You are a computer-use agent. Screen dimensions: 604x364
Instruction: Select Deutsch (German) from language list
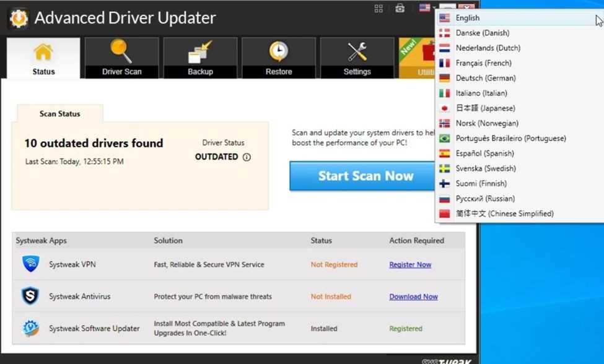[x=485, y=78]
